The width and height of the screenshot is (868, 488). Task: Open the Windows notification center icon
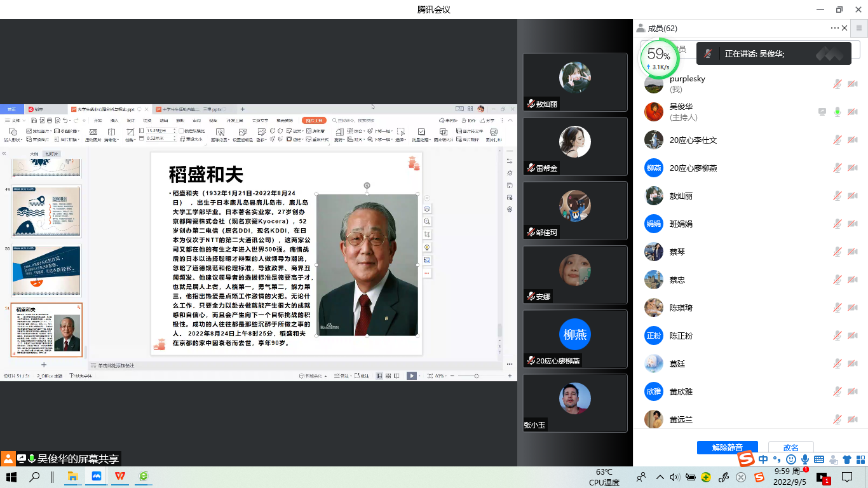click(x=847, y=477)
